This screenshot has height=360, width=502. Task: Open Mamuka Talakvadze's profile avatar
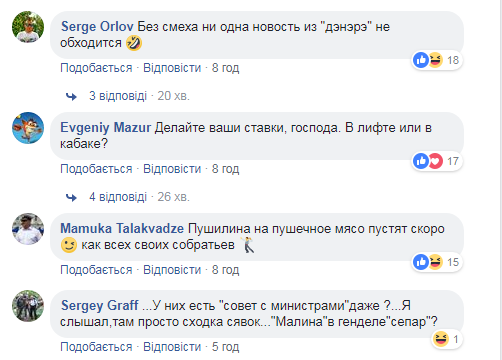[28, 229]
